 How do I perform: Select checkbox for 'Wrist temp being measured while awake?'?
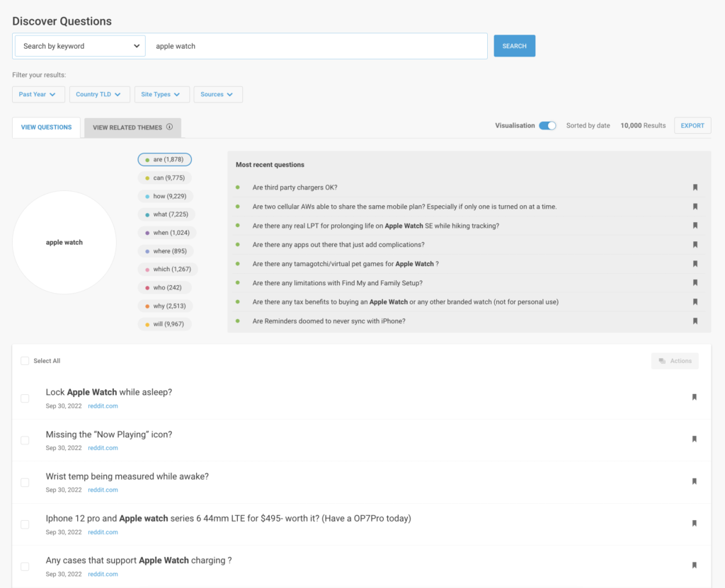[x=25, y=483]
